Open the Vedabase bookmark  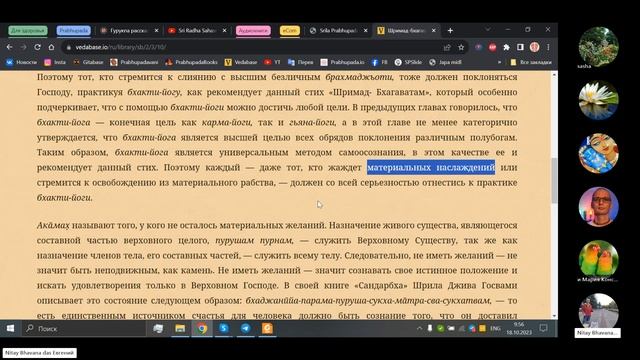pos(241,62)
